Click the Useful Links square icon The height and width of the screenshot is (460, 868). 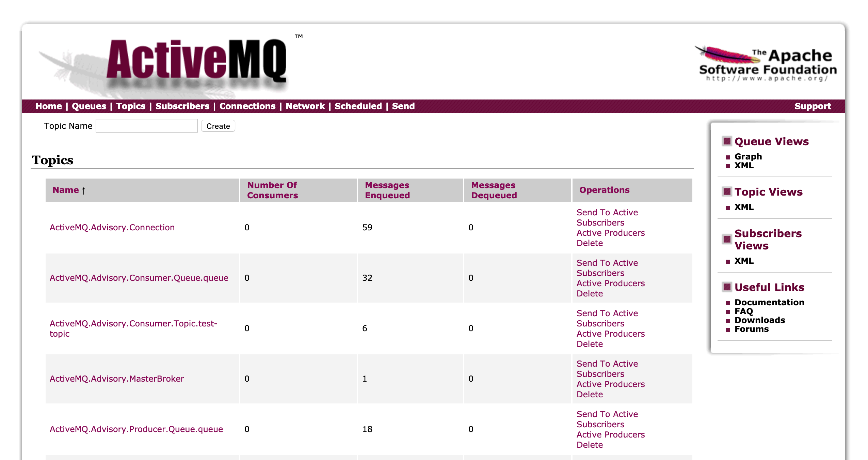click(727, 287)
